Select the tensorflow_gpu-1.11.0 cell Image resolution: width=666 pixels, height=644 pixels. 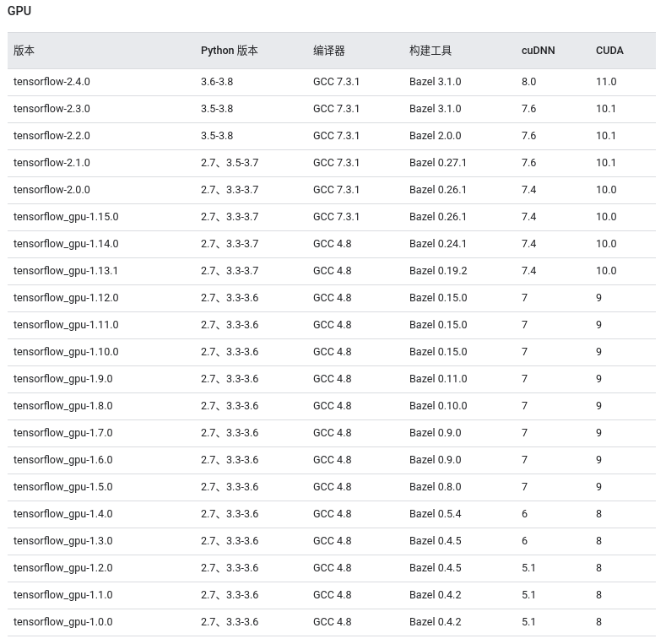coord(66,325)
